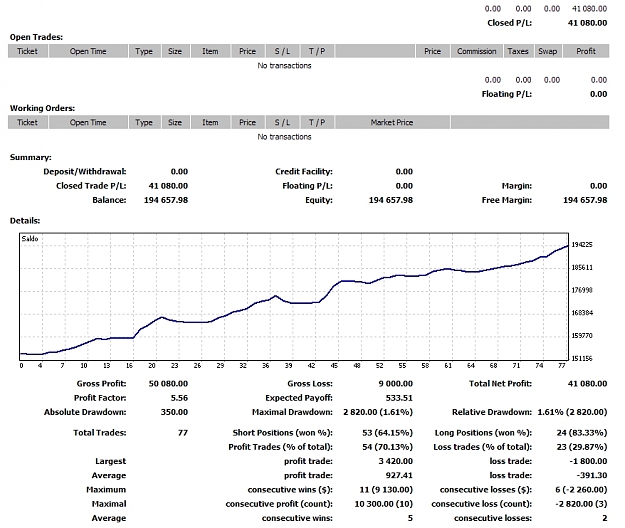
Task: Click the Commission column header in Open Trades
Action: coord(477,51)
